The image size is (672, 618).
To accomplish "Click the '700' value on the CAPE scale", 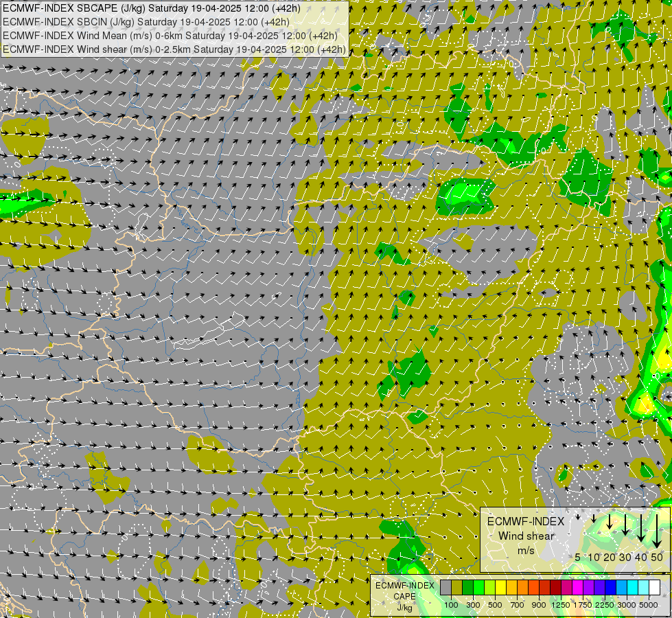I will pos(518,605).
